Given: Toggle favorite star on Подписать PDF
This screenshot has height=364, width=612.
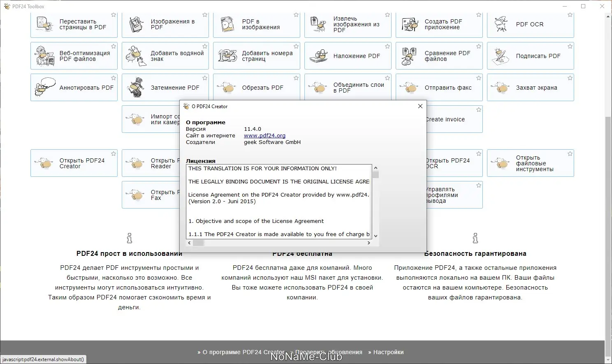Looking at the screenshot, I should [570, 46].
